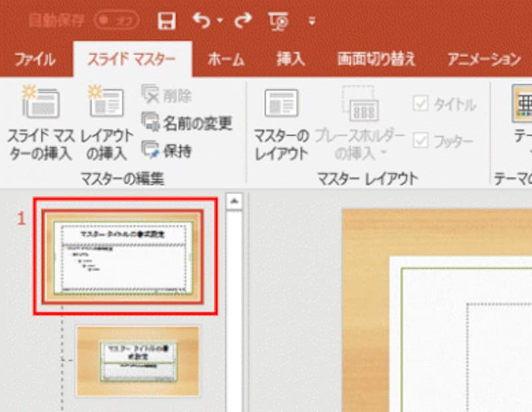This screenshot has width=532, height=412.
Task: Click the Undo arrow icon
Action: 201,21
